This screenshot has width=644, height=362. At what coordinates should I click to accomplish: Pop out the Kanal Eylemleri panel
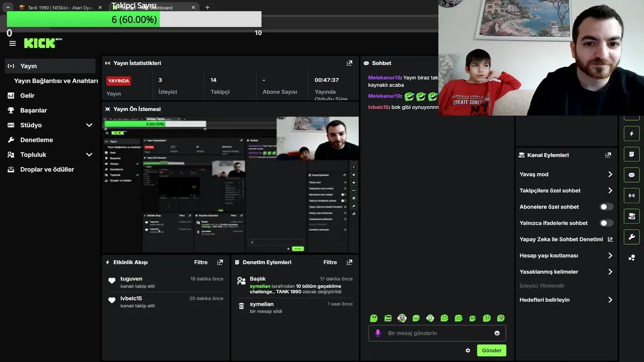(x=608, y=155)
